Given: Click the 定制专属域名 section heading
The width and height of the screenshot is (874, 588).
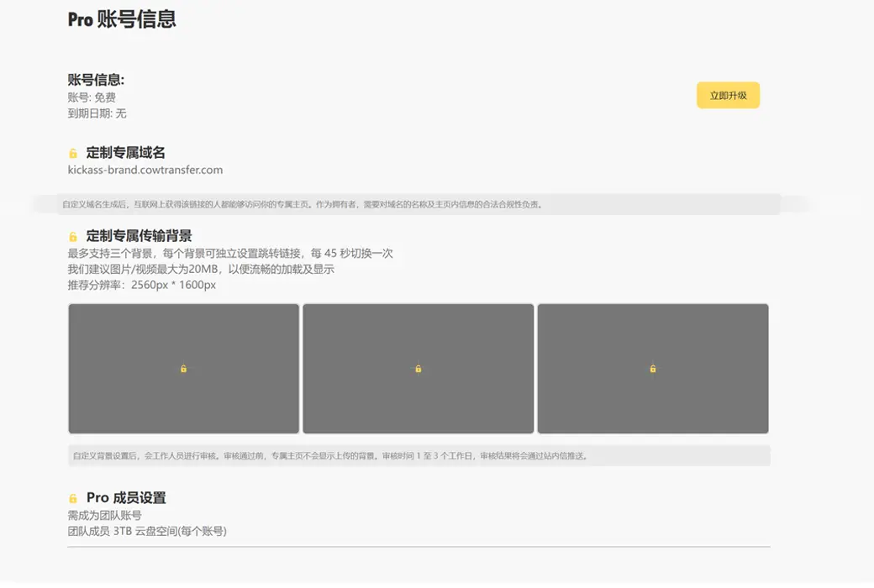Looking at the screenshot, I should click(125, 153).
